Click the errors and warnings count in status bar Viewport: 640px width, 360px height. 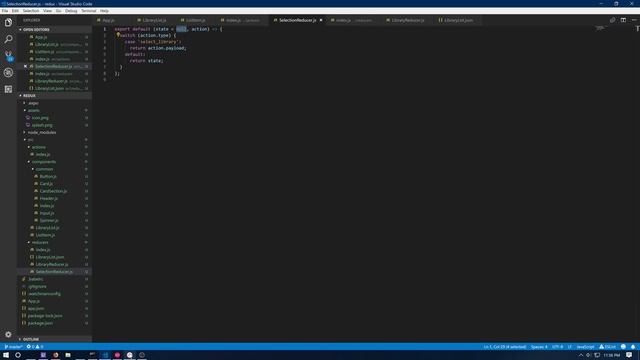pos(35,347)
